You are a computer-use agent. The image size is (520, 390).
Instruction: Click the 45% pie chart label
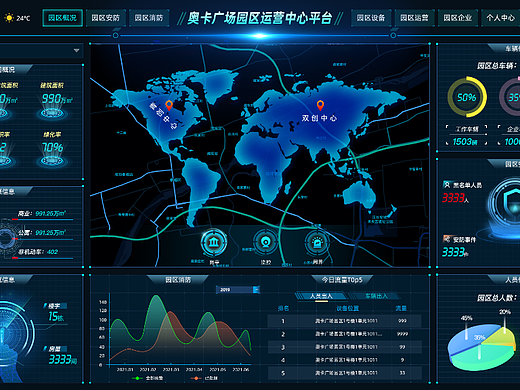[466, 318]
